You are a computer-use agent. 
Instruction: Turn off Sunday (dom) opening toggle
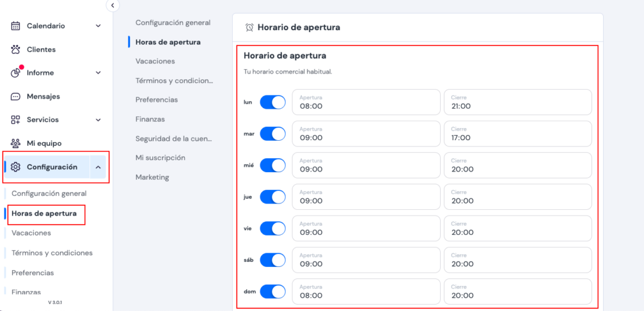click(x=272, y=292)
